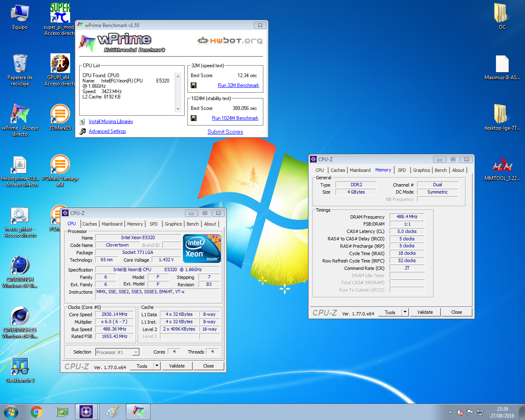Open the super_pi_mod desktop shortcut
The height and width of the screenshot is (420, 525).
click(x=60, y=19)
